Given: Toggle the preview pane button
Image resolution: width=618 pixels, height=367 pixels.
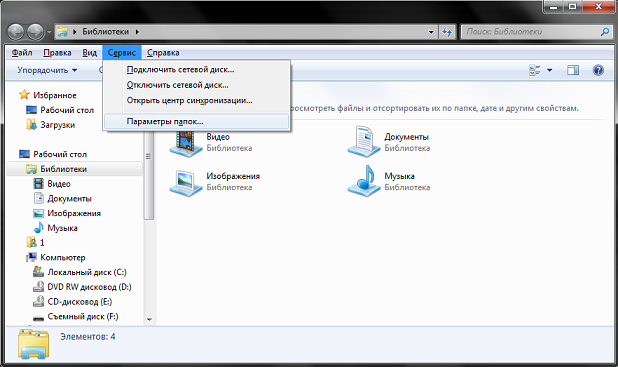Looking at the screenshot, I should tap(573, 70).
